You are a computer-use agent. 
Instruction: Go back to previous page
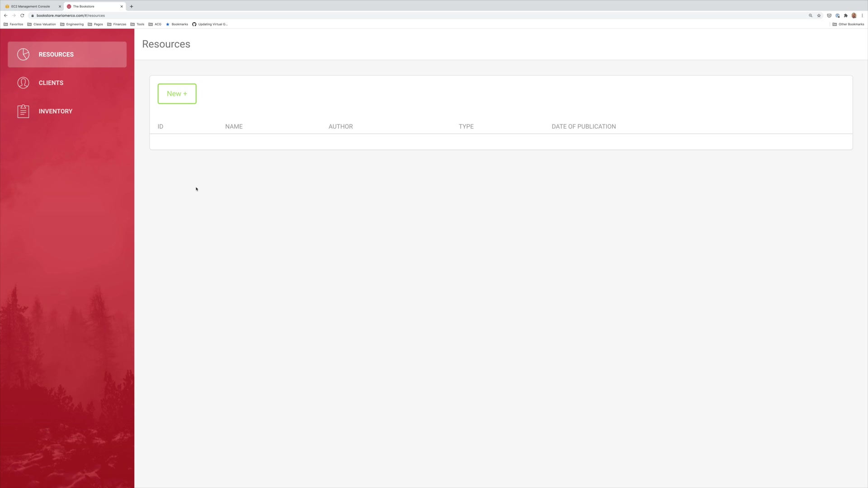5,15
